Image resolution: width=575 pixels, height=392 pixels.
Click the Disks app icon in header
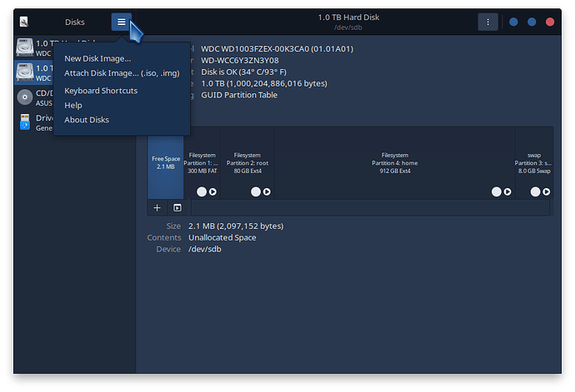[24, 22]
